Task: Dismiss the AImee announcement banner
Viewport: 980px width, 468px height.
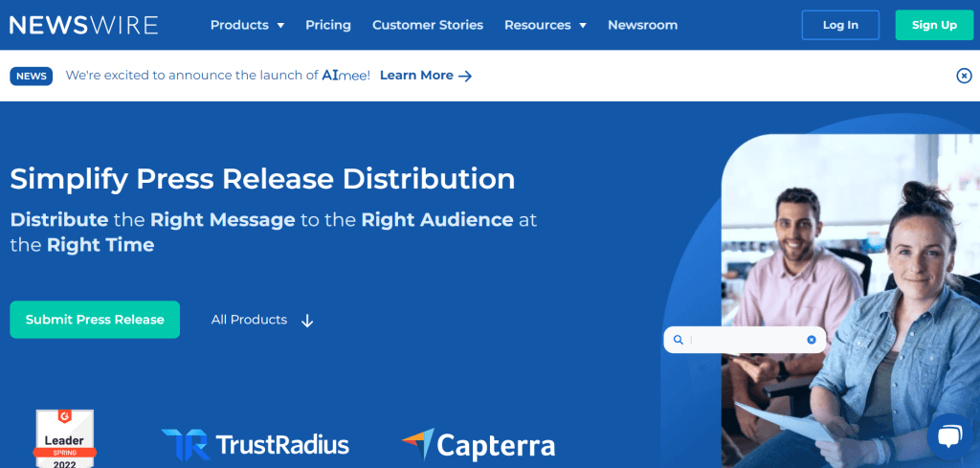Action: (964, 76)
